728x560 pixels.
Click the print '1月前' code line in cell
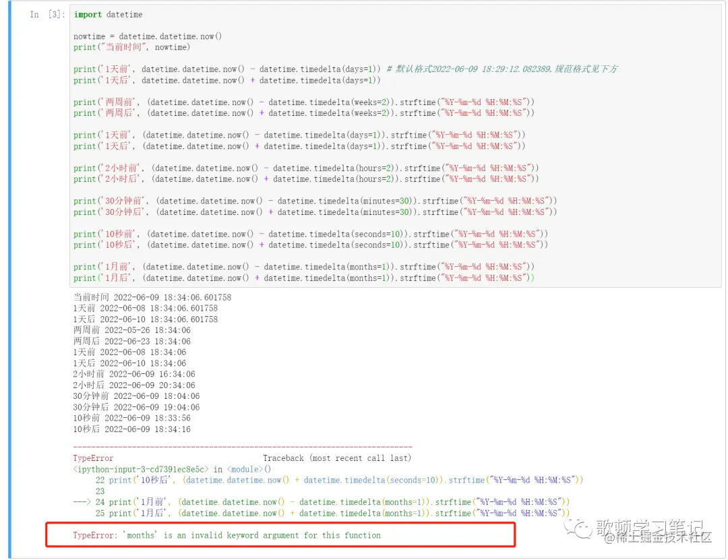point(304,267)
